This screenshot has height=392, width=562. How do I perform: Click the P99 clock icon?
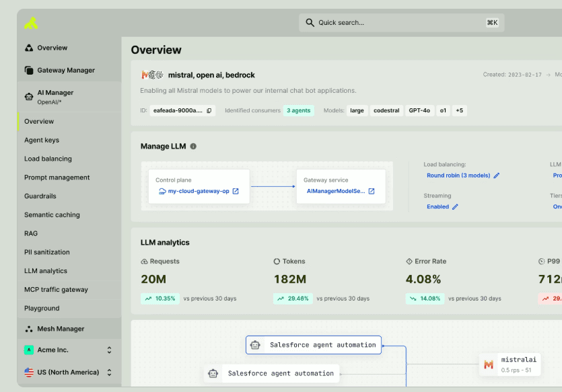click(x=542, y=262)
